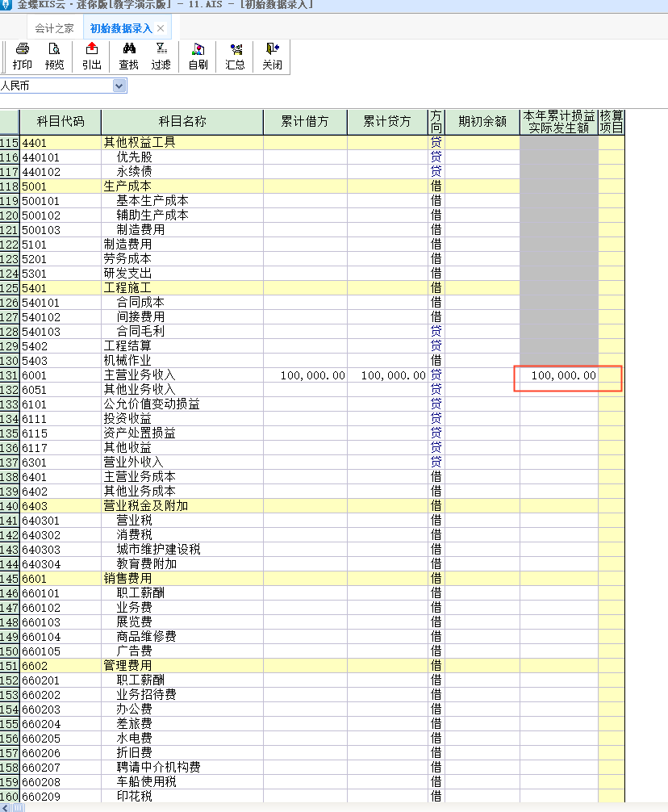668x812 pixels.
Task: Click the 关闭 (Close) door icon
Action: tap(272, 56)
